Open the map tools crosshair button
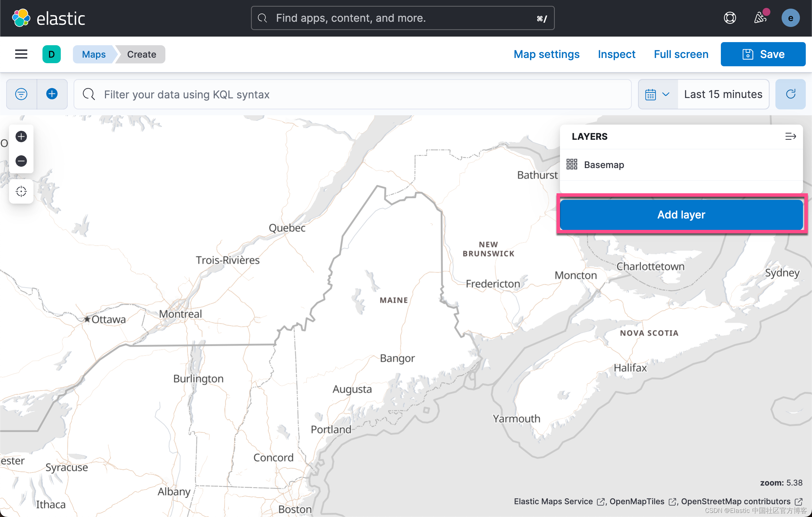The image size is (812, 517). pyautogui.click(x=21, y=191)
